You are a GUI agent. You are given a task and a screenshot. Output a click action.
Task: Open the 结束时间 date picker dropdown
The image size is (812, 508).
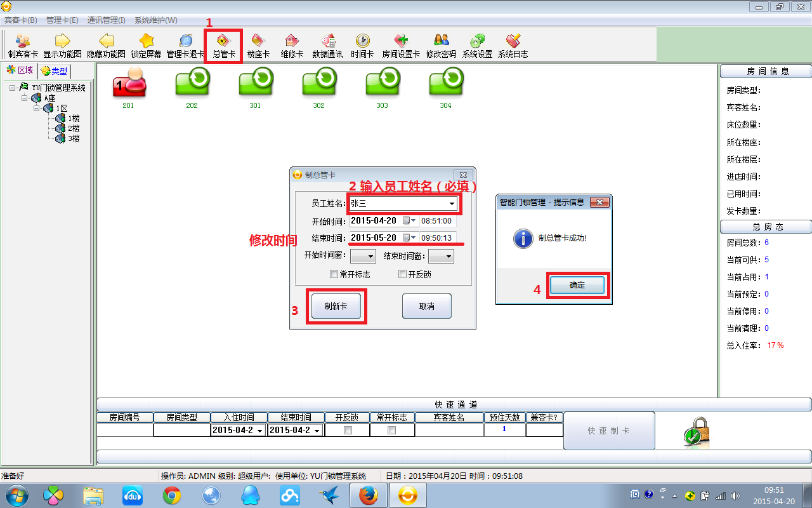[x=414, y=238]
